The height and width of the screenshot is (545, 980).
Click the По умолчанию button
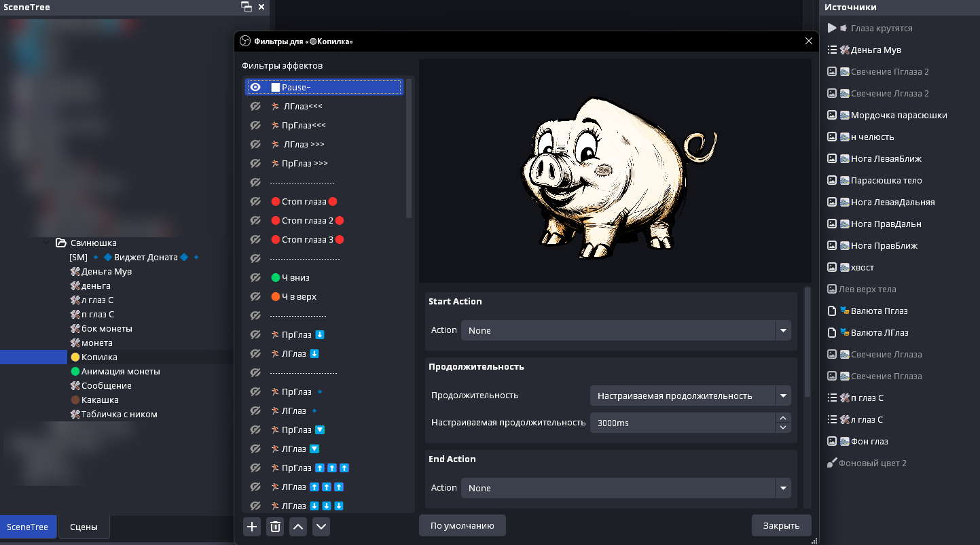coord(462,525)
